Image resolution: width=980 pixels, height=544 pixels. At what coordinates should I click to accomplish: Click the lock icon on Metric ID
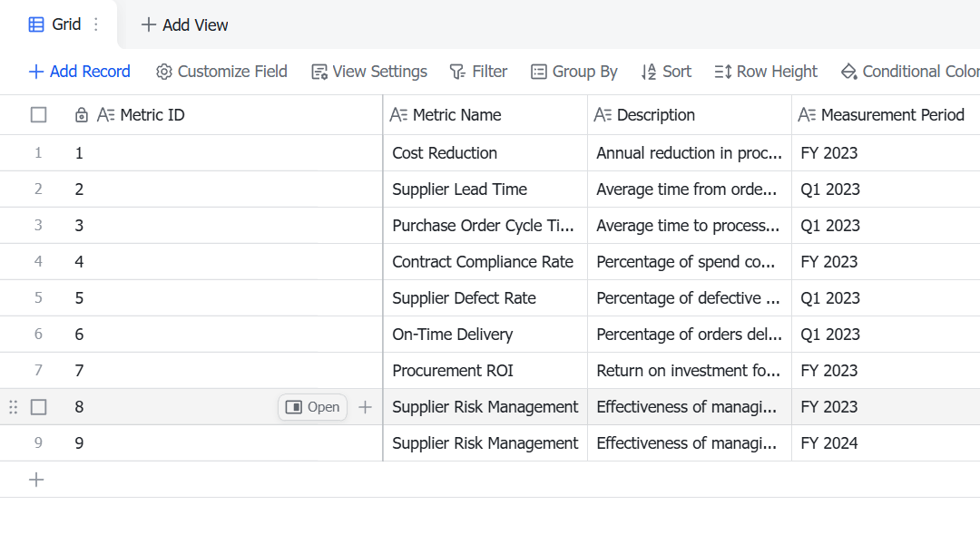[x=82, y=115]
